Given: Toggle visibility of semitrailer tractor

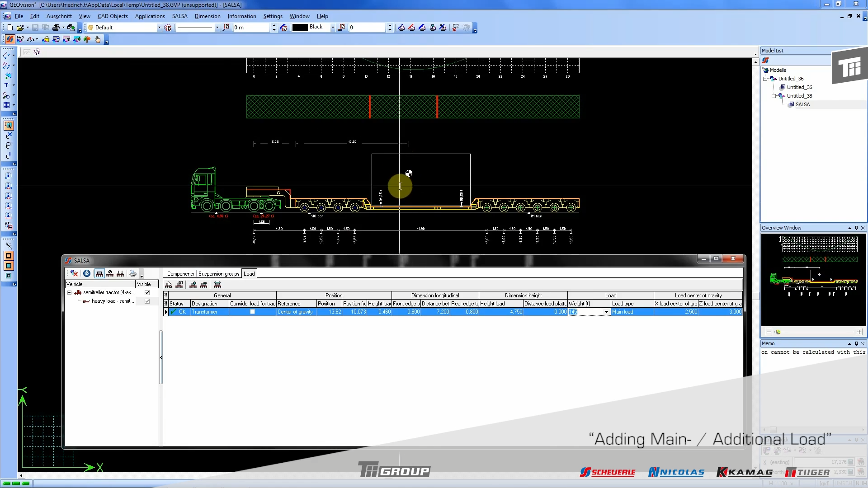Looking at the screenshot, I should pos(147,292).
